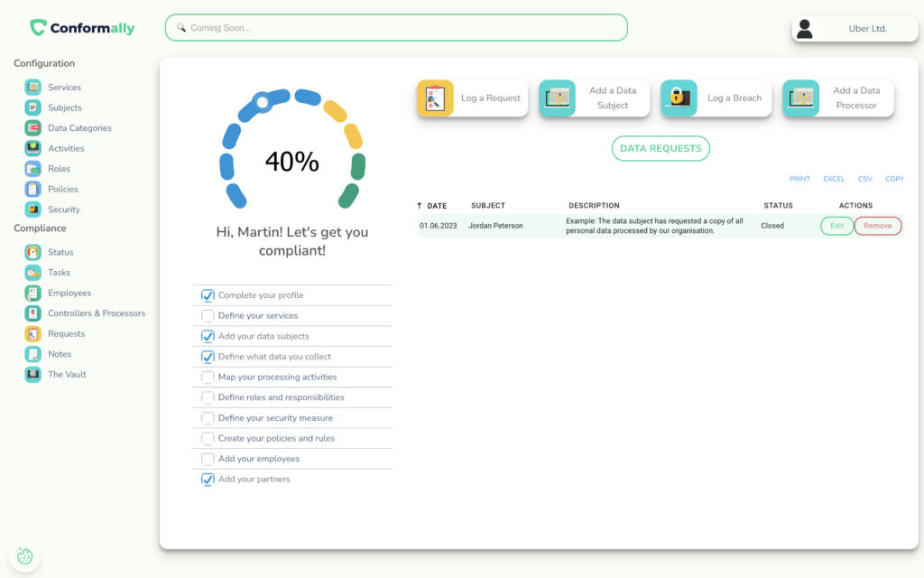The image size is (924, 578).
Task: Sort table by SUBJECT column header
Action: click(x=488, y=206)
